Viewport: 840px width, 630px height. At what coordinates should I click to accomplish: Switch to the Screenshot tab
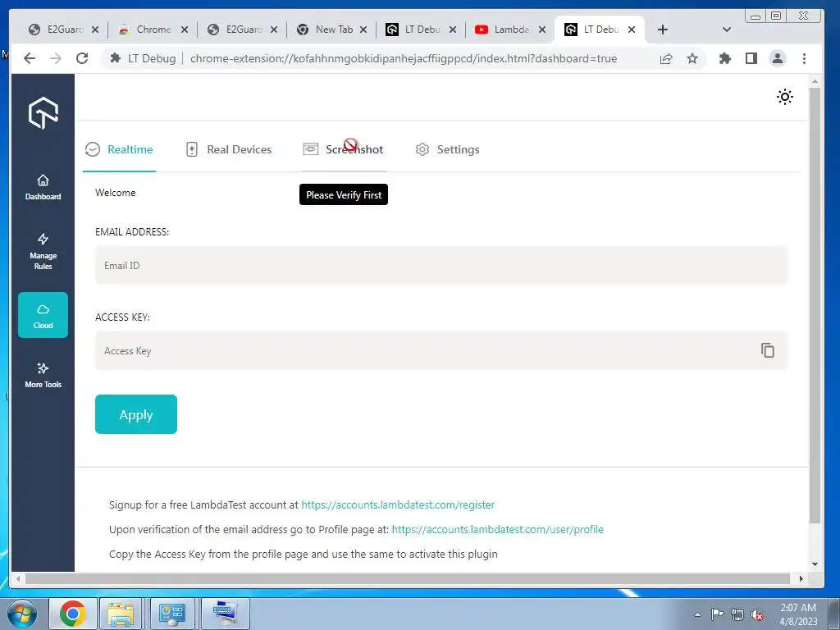pos(344,149)
